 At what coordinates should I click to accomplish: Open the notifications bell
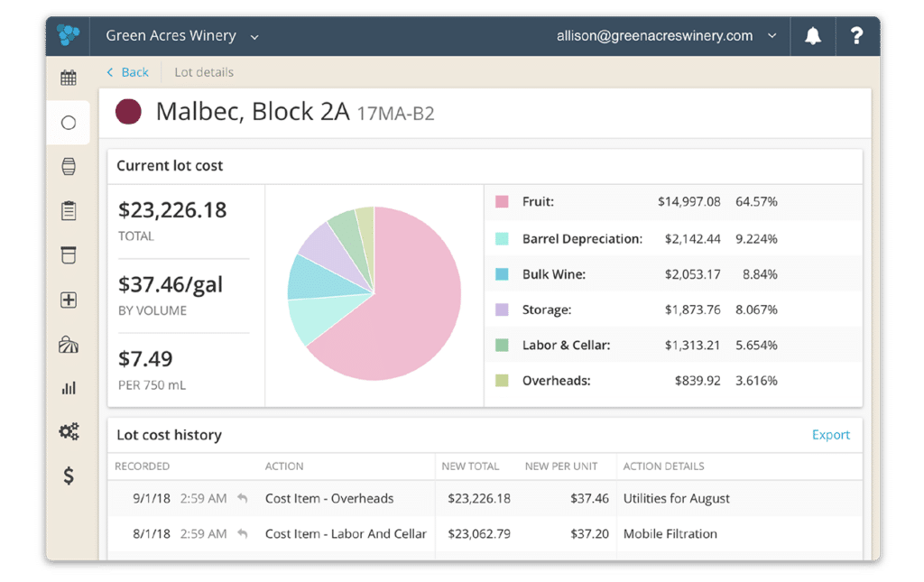point(813,36)
